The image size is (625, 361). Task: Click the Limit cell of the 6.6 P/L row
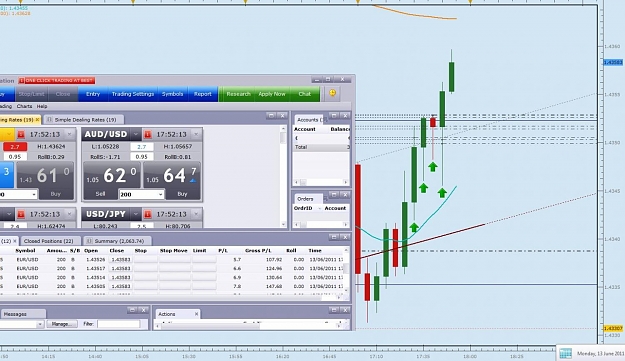point(204,269)
